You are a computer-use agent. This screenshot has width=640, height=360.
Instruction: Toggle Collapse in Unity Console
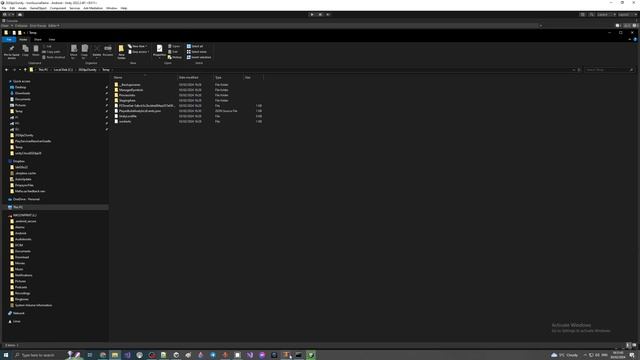21,26
